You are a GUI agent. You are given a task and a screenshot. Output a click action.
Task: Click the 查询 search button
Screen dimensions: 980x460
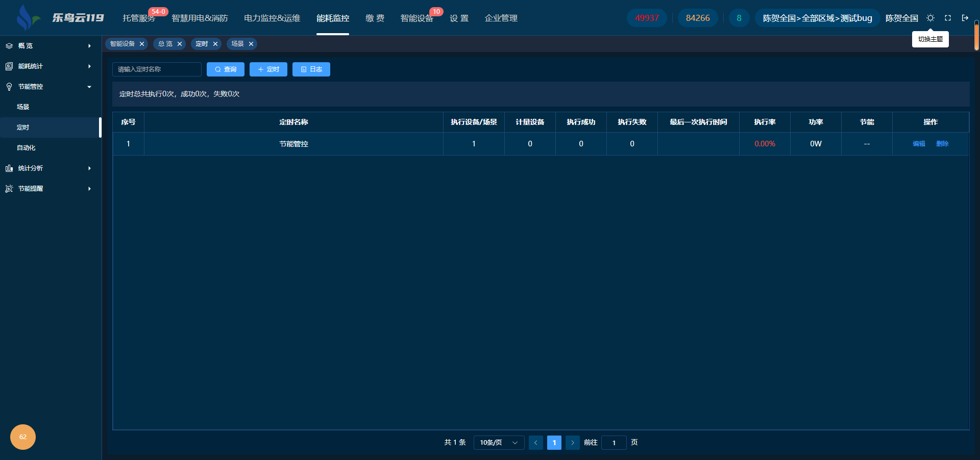tap(226, 69)
